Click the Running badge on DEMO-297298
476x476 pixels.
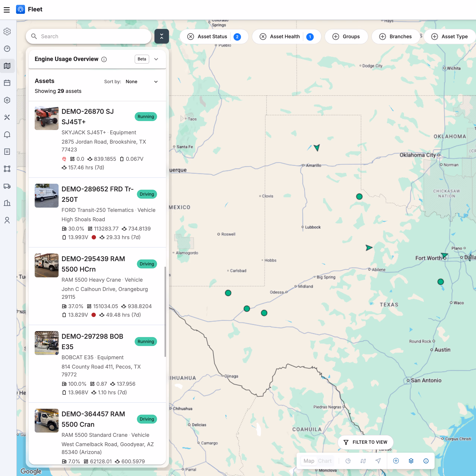tap(146, 342)
